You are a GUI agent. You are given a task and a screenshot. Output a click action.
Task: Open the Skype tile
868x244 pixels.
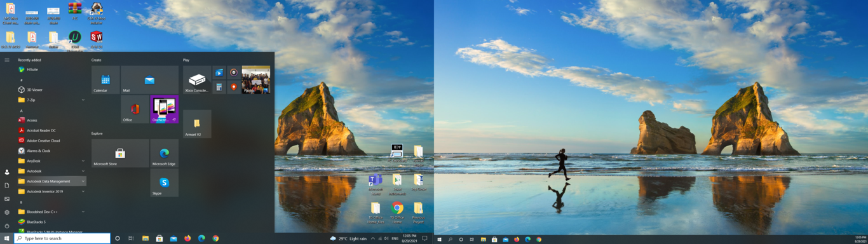[165, 182]
